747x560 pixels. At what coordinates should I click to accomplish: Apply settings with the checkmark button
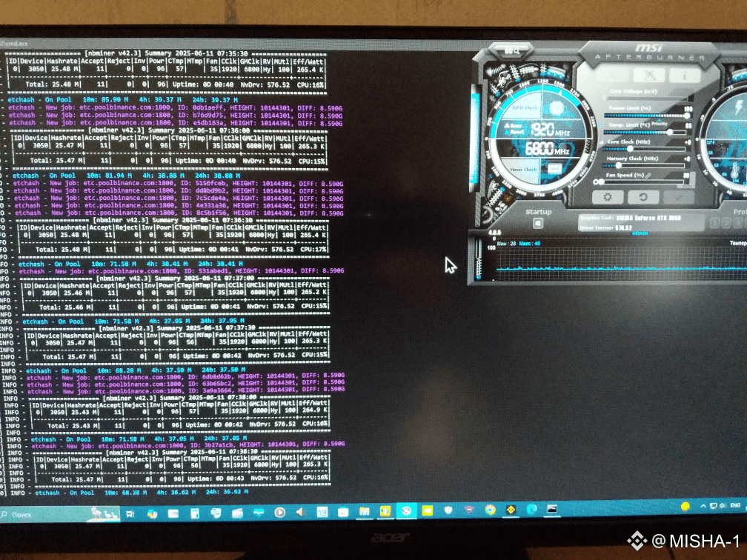679,197
